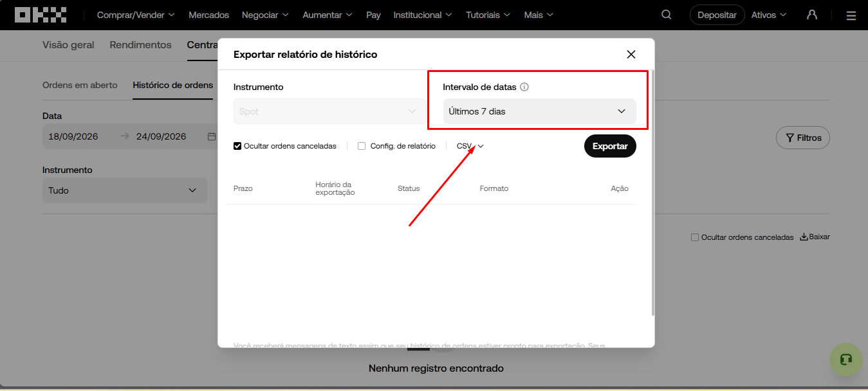Click the Depositar button
This screenshot has width=868, height=391.
717,15
